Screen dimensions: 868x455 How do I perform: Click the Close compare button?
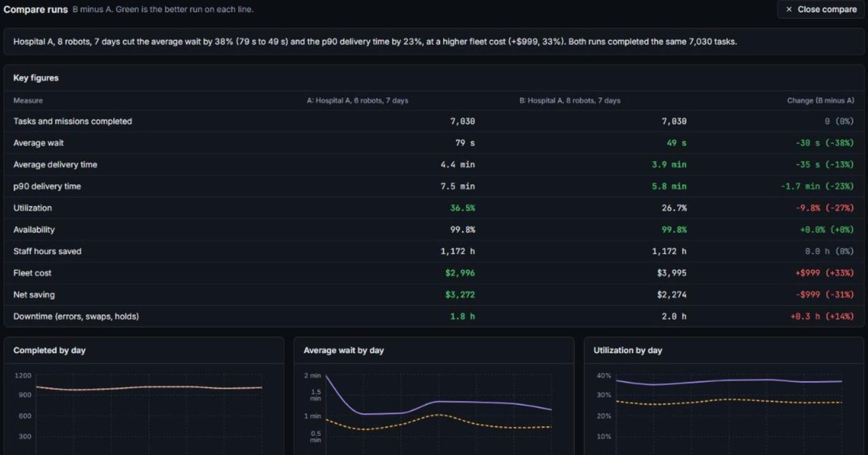(821, 9)
